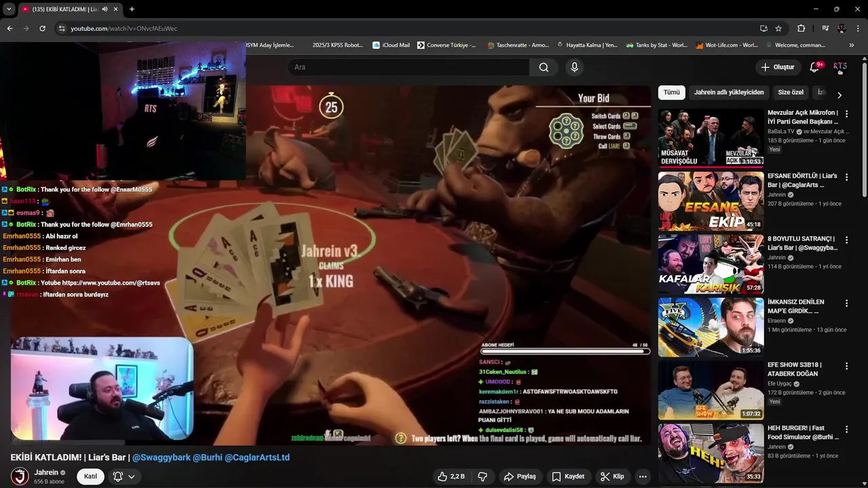Select the Tümü filter chip
The width and height of the screenshot is (868, 488).
[x=671, y=93]
